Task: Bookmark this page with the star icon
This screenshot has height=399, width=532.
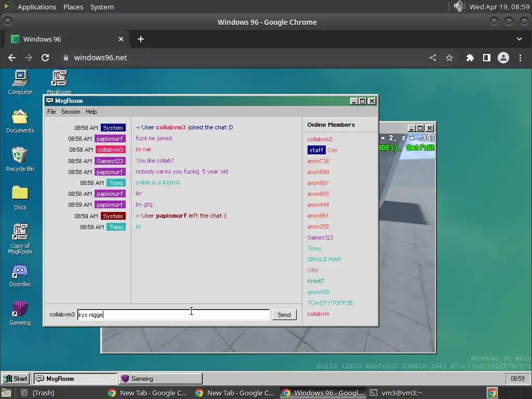Action: click(449, 58)
